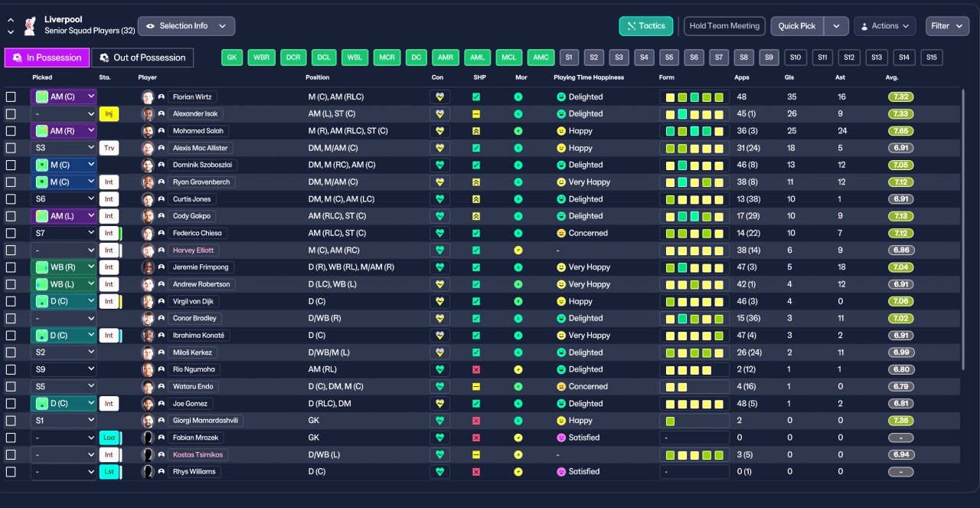
Task: Click Fabian Mrozek's silhouette portrait
Action: (148, 438)
